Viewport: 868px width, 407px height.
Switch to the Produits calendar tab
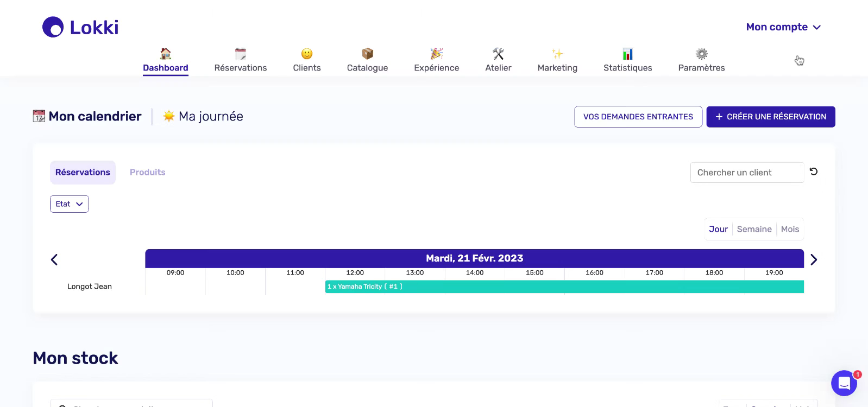(148, 173)
